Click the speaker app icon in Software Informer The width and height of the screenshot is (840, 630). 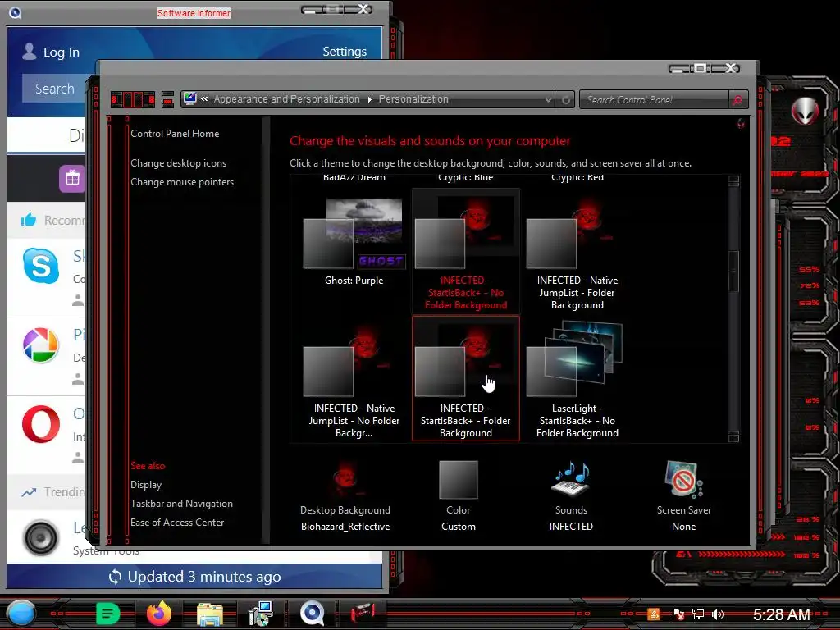coord(41,537)
